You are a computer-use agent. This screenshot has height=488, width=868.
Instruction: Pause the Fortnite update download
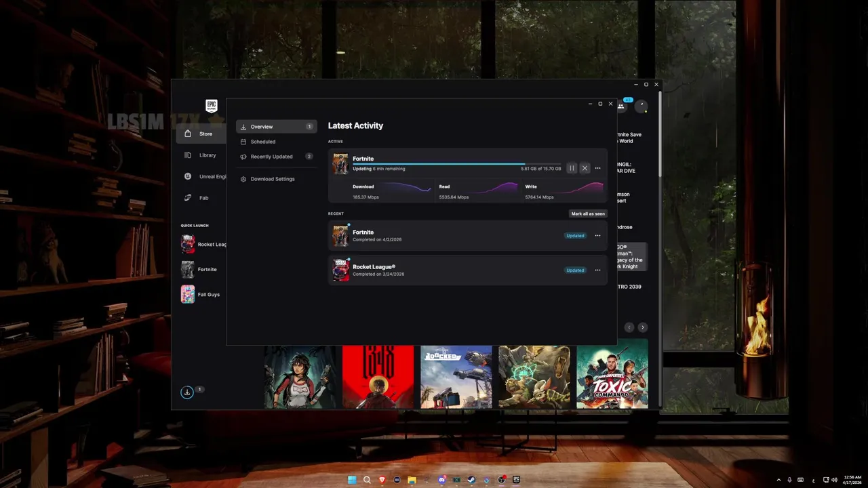(572, 168)
